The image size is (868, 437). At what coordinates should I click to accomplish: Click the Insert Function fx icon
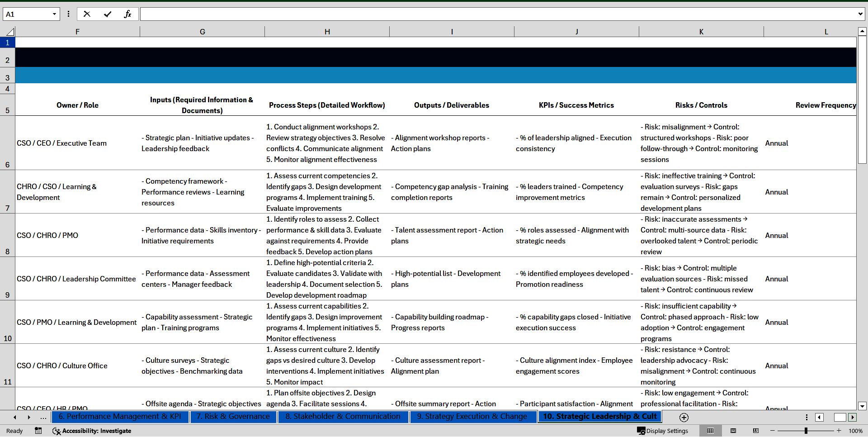127,14
